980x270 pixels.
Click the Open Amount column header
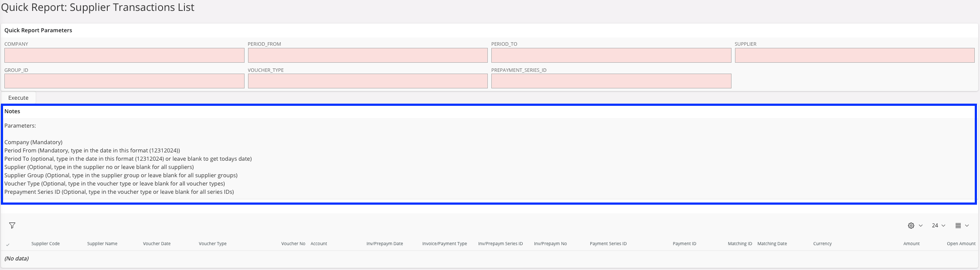961,244
